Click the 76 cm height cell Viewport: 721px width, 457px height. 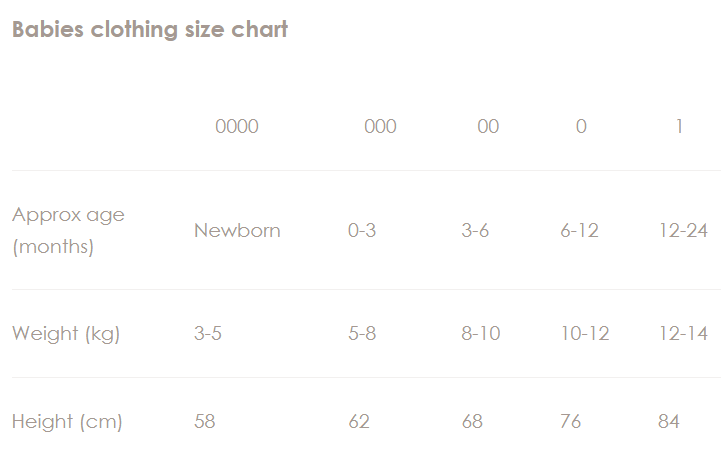[571, 421]
